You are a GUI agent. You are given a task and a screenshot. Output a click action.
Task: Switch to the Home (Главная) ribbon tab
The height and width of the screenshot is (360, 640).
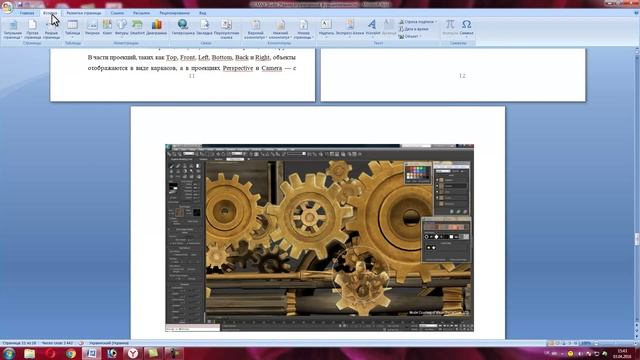[x=27, y=13]
